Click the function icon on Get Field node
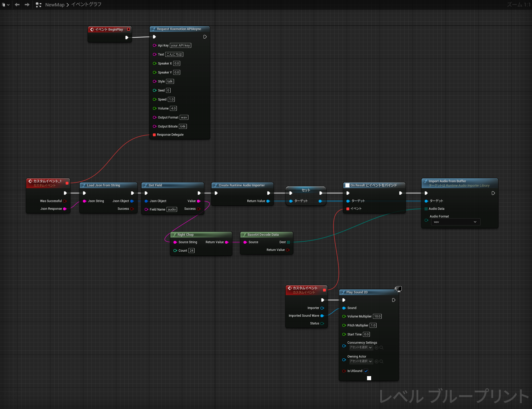Image resolution: width=532 pixels, height=409 pixels. click(146, 185)
